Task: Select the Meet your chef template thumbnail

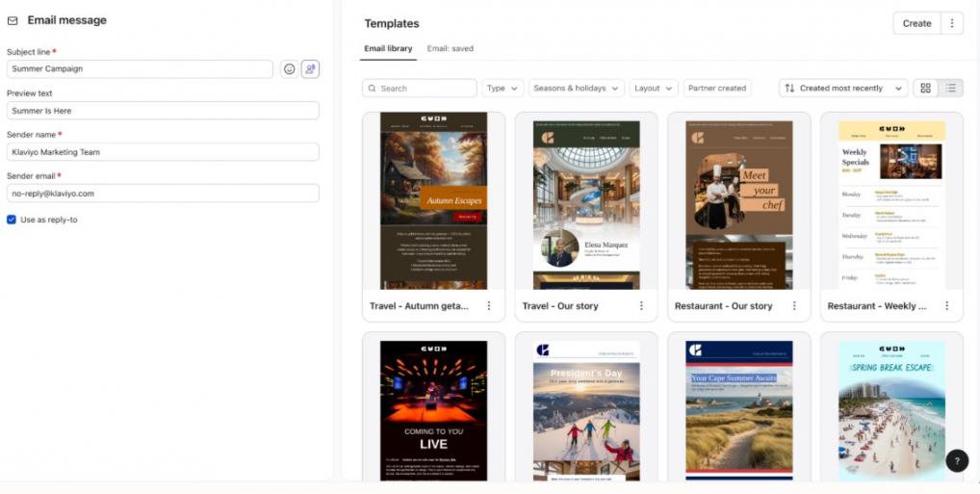Action: point(738,204)
